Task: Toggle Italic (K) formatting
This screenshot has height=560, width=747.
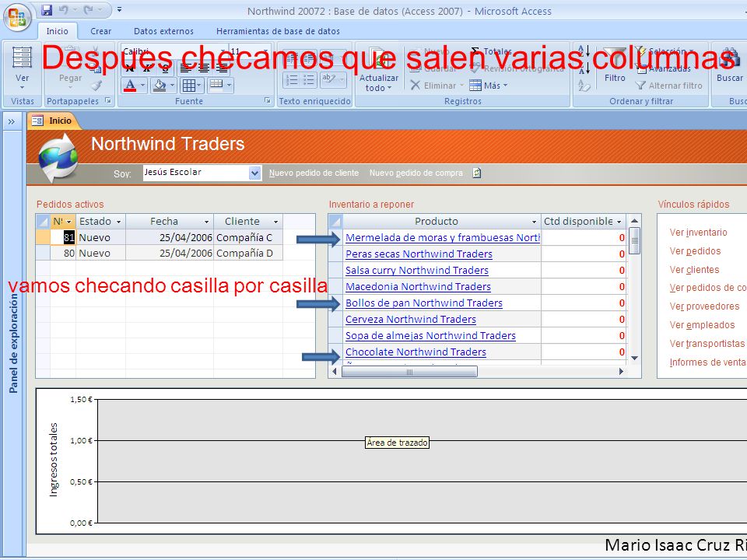Action: coord(147,68)
